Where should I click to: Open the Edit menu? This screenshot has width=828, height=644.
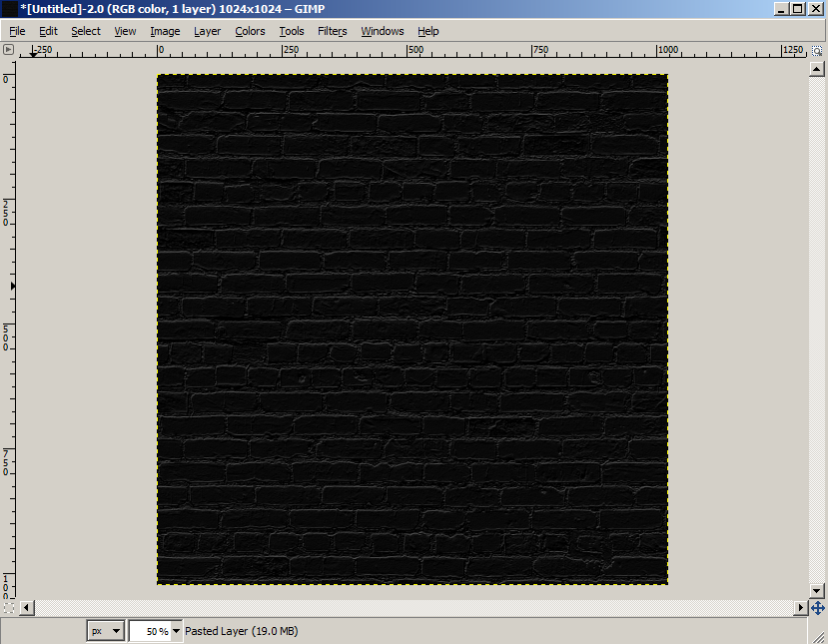[48, 31]
